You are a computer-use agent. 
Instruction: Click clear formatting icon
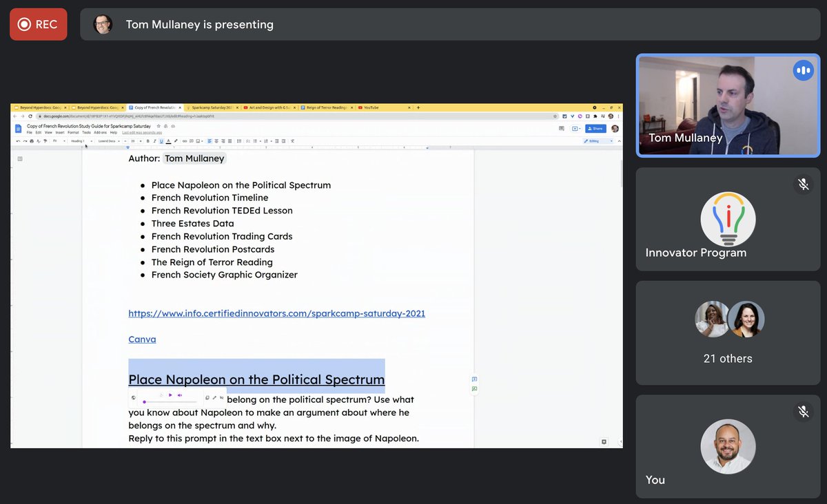[x=292, y=141]
